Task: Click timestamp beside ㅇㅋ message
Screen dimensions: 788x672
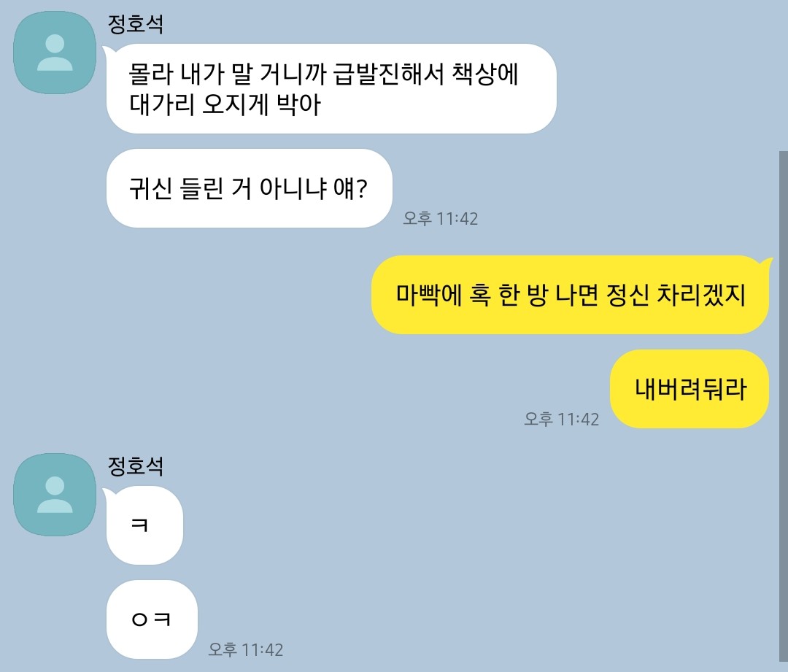Action: click(246, 649)
